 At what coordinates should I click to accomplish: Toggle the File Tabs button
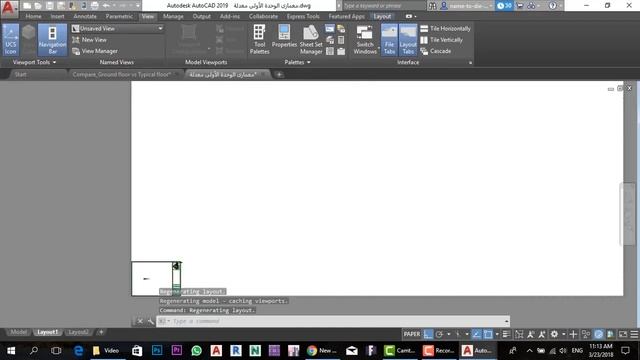(x=389, y=40)
